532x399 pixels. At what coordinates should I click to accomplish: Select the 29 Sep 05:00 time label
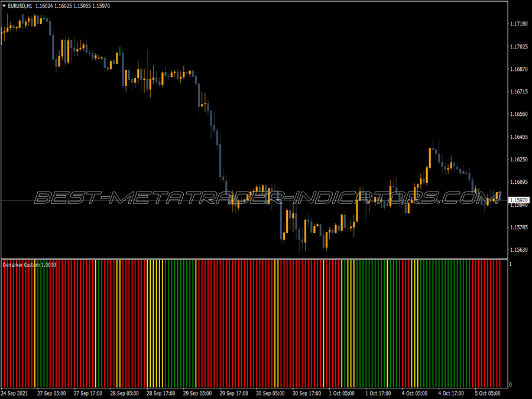coord(197,393)
